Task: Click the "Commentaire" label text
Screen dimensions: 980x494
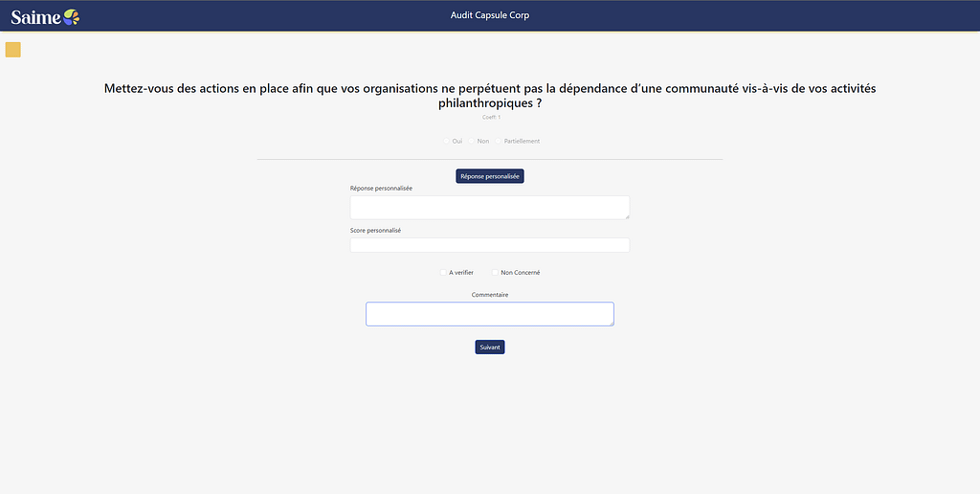Action: pyautogui.click(x=489, y=295)
